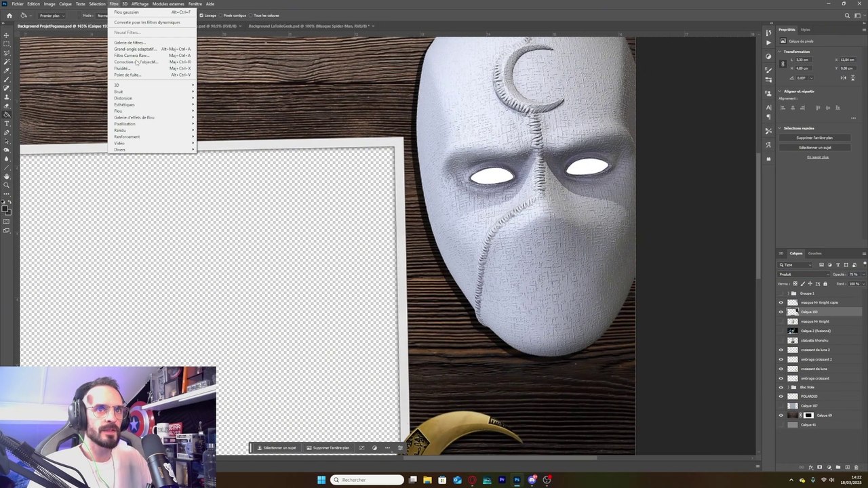Open the Opacité value dropdown arrow

[864, 274]
